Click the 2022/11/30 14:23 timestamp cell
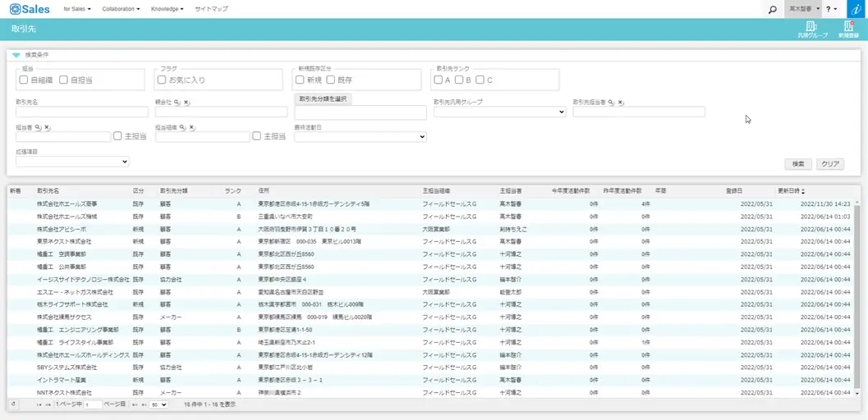Viewport: 868px width, 420px height. [824, 204]
